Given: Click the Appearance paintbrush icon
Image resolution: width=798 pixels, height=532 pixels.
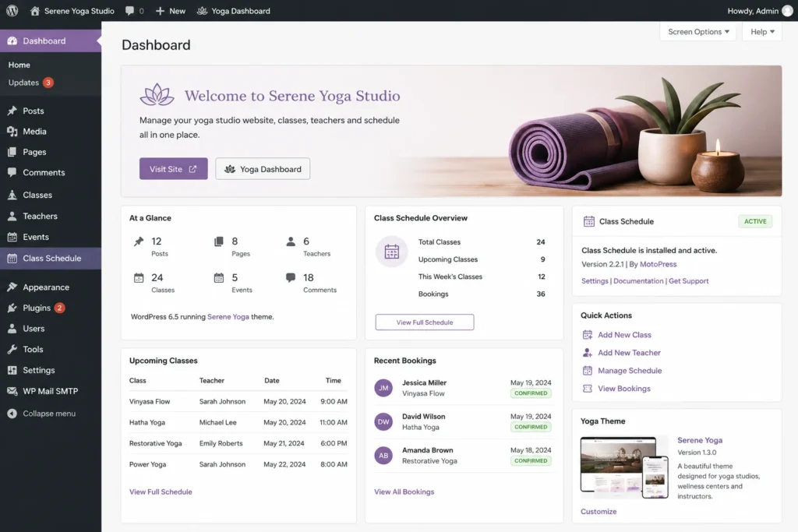Looking at the screenshot, I should pyautogui.click(x=12, y=287).
